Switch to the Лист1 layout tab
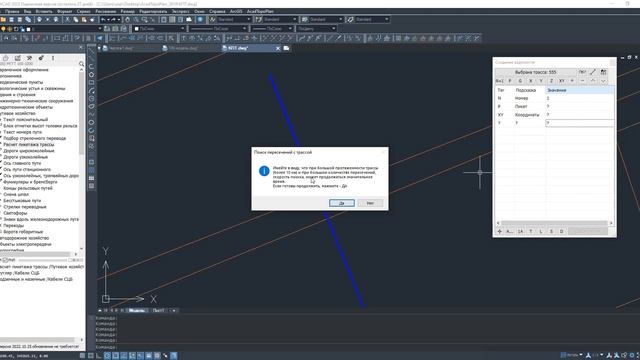 pos(158,311)
